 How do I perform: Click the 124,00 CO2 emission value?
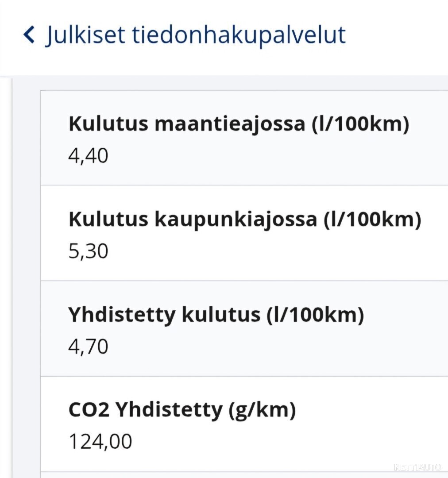point(100,442)
